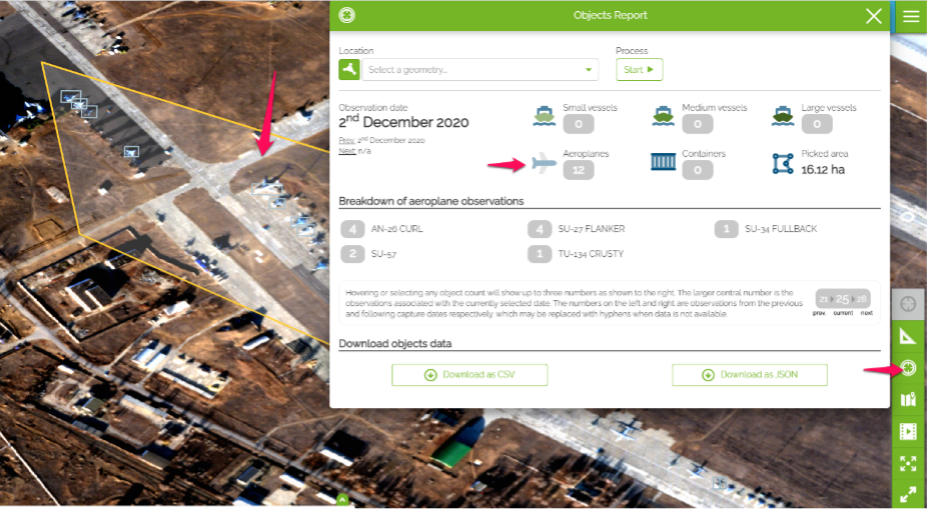Click the green draw geometry icon
The image size is (931, 513).
click(x=351, y=70)
